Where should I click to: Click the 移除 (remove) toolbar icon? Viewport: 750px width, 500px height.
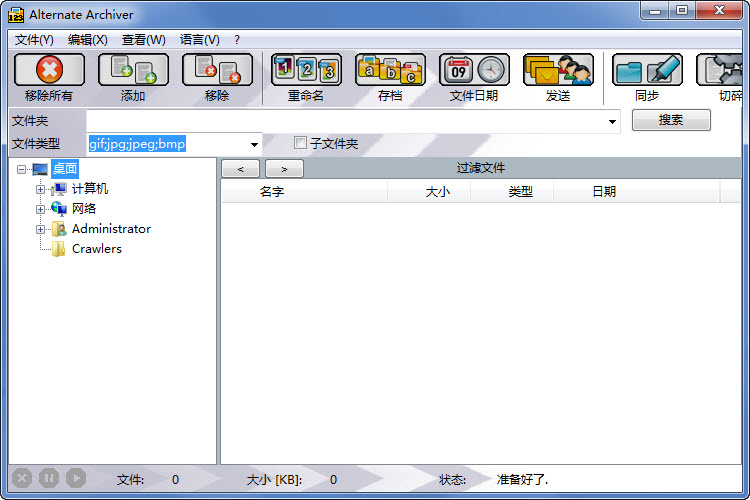tap(218, 70)
